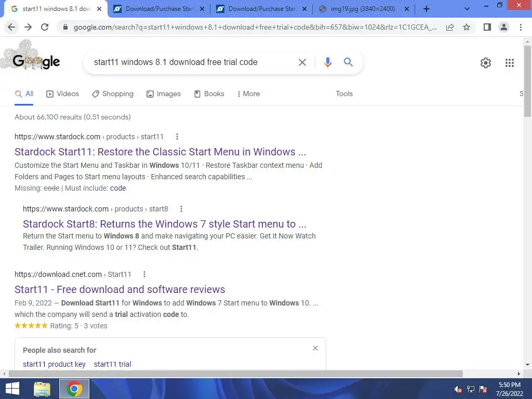Click the About 66,100 results text
Screen dimensions: 532x399
[x=73, y=117]
